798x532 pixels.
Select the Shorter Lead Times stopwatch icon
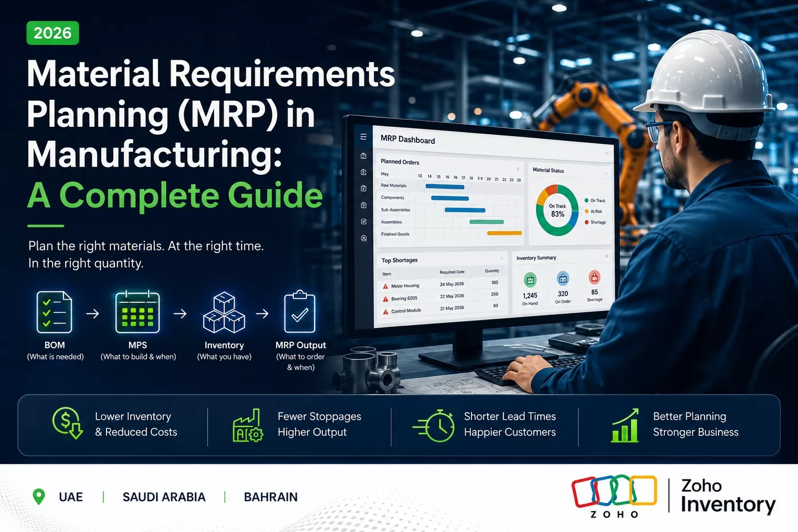pyautogui.click(x=434, y=425)
